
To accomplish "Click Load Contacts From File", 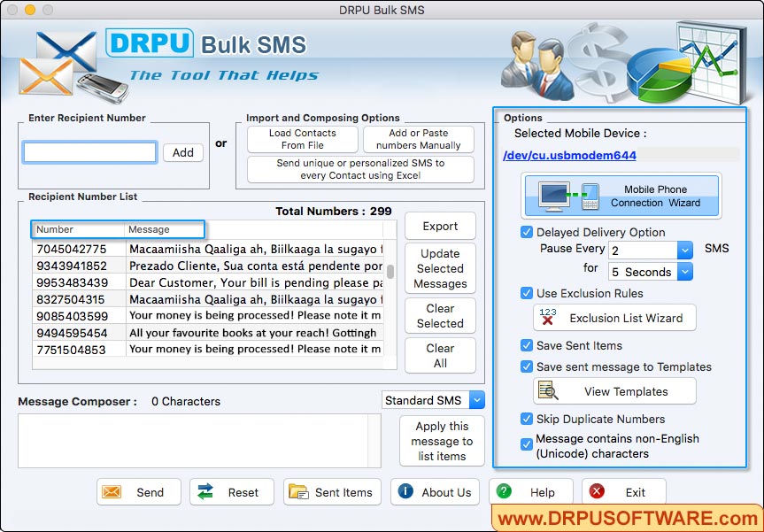I will click(x=302, y=138).
